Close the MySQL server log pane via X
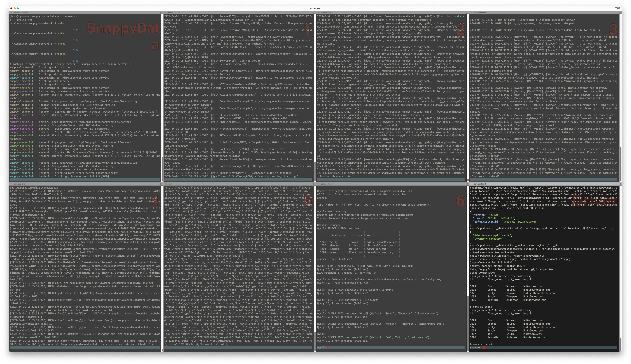 (x=472, y=13)
